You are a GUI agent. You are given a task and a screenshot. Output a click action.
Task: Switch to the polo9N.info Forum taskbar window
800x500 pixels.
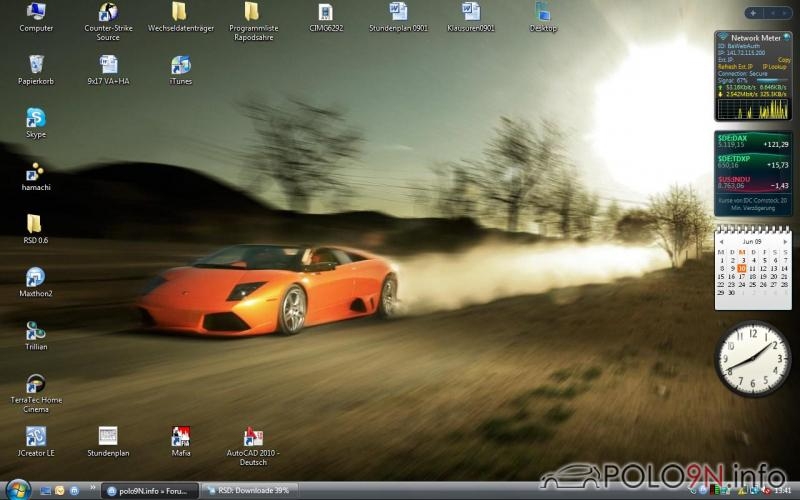tap(148, 490)
